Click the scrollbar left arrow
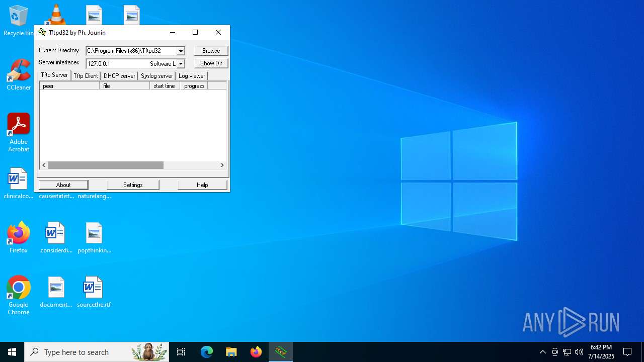This screenshot has width=644, height=362. [44, 165]
